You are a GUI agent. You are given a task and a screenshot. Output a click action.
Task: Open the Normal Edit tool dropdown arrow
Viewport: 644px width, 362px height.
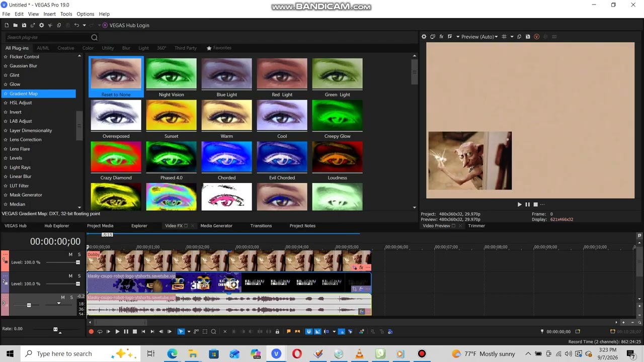[x=188, y=331]
